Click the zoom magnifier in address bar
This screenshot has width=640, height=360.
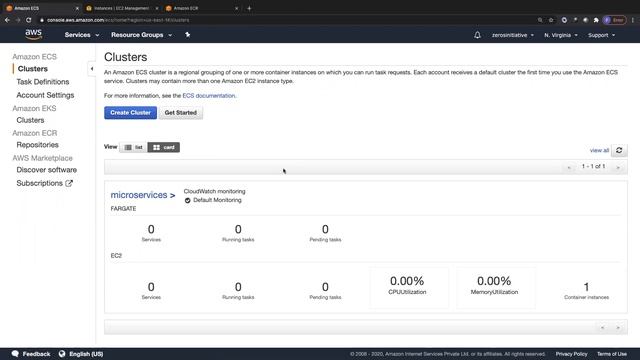point(540,20)
